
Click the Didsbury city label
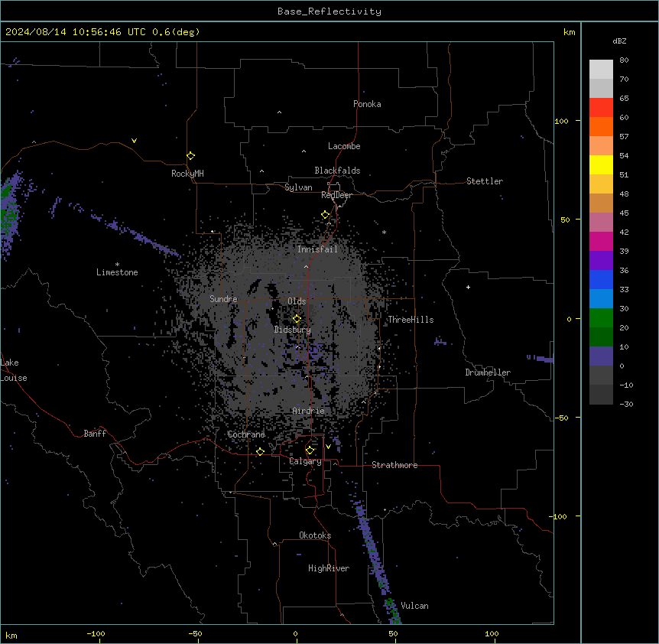tap(293, 330)
